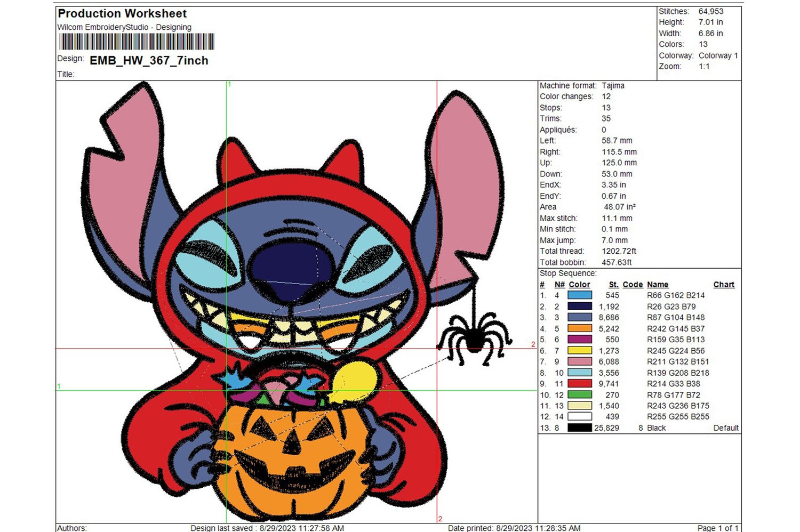This screenshot has height=532, width=800.
Task: Select the design name "EMB_HW_367_7inch"
Action: (x=149, y=61)
